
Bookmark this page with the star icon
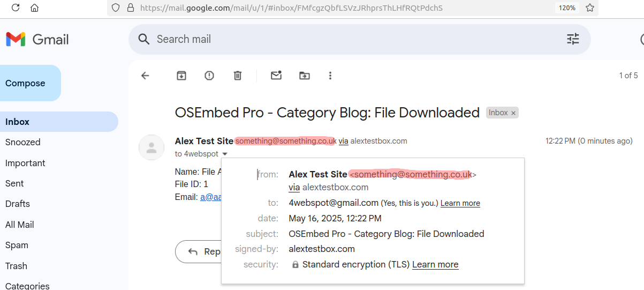[x=590, y=8]
